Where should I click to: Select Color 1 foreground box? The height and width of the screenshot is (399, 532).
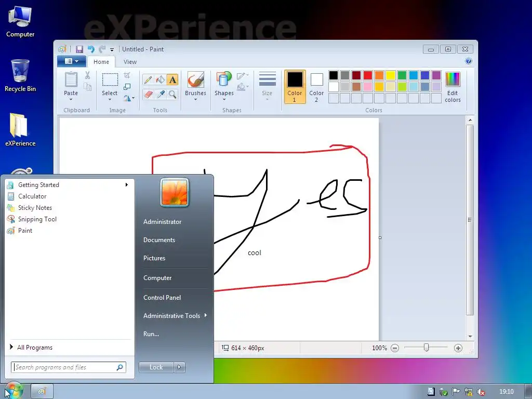[x=295, y=87]
